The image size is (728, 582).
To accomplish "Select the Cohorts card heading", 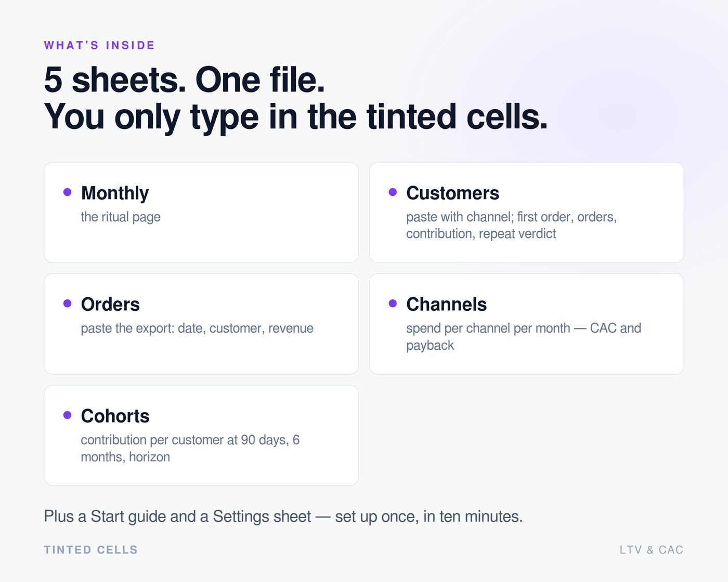I will point(115,416).
